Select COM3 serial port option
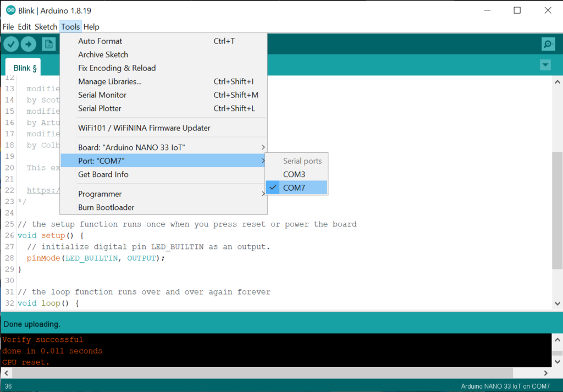Viewport: 563px width, 392px height. [x=294, y=174]
